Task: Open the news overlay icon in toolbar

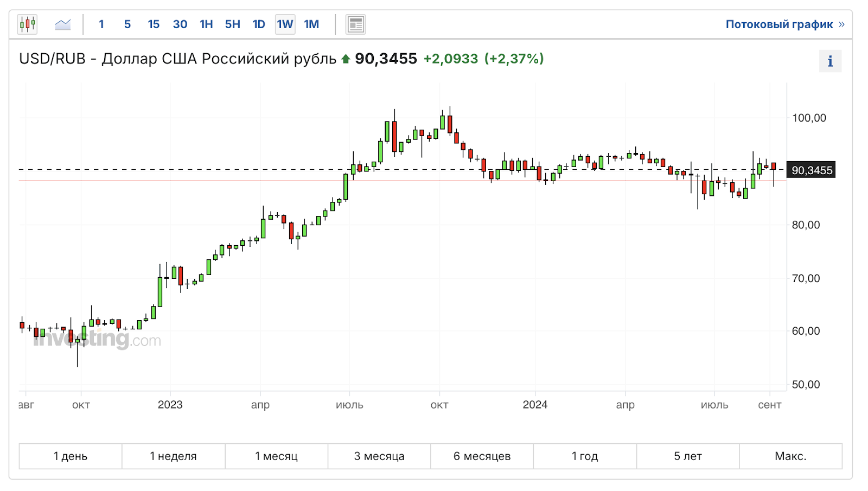Action: [356, 24]
